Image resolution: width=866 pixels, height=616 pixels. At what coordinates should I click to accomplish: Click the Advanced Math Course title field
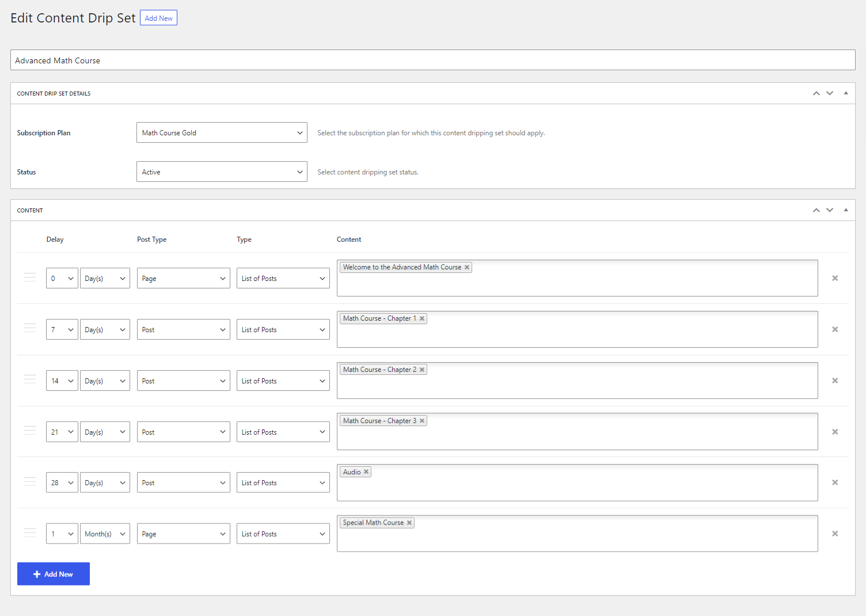click(433, 60)
